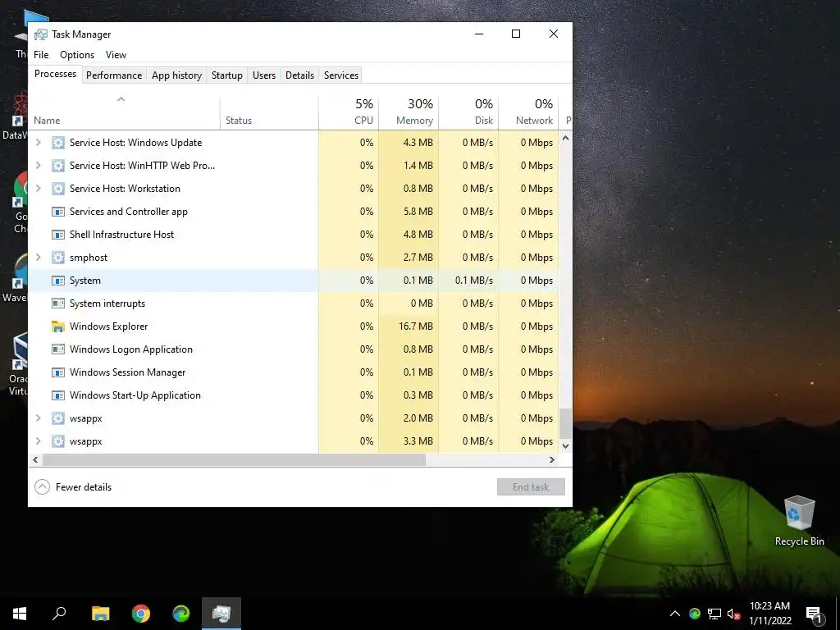The height and width of the screenshot is (630, 840).
Task: Click the Task Manager taskbar icon
Action: pyautogui.click(x=221, y=614)
